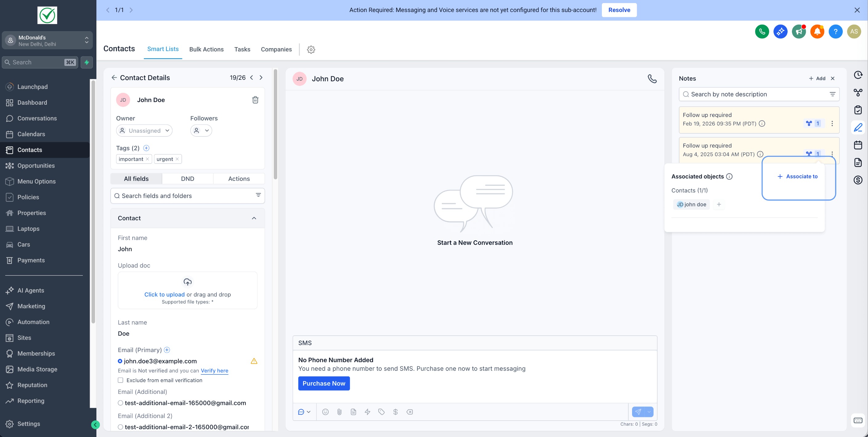This screenshot has height=437, width=868.
Task: Click the Verify here link
Action: point(214,370)
